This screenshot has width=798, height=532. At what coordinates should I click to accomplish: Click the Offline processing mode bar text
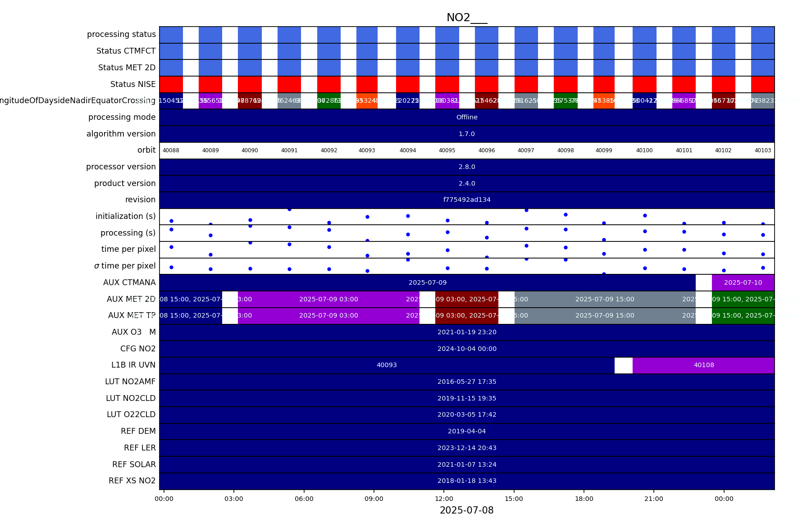click(x=466, y=118)
